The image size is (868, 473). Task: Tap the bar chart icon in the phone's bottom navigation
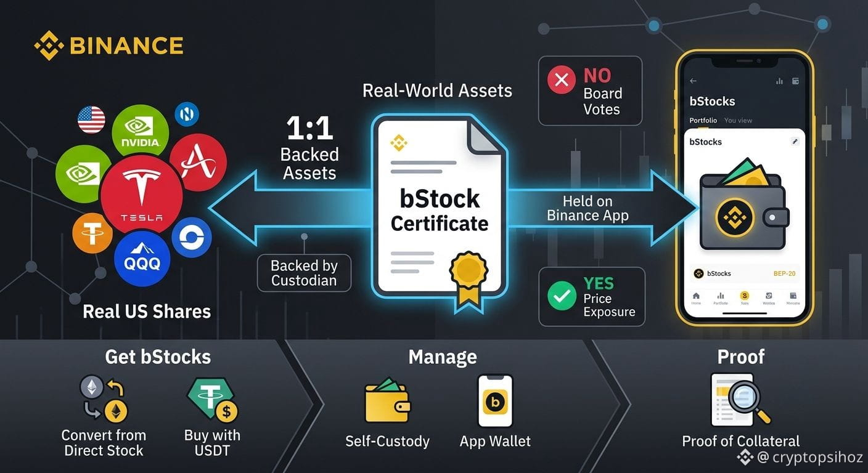pos(720,296)
